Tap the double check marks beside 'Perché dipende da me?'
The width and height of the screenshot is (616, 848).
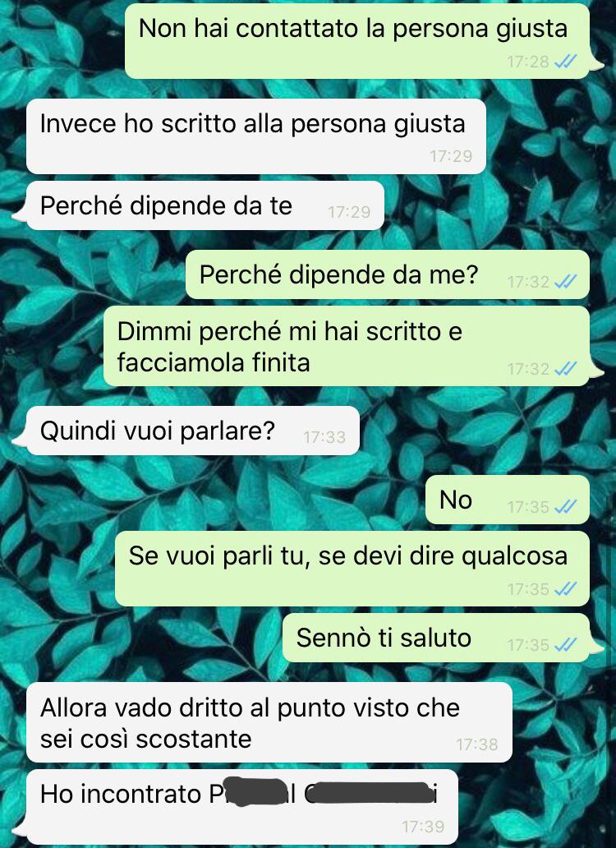coord(566,281)
